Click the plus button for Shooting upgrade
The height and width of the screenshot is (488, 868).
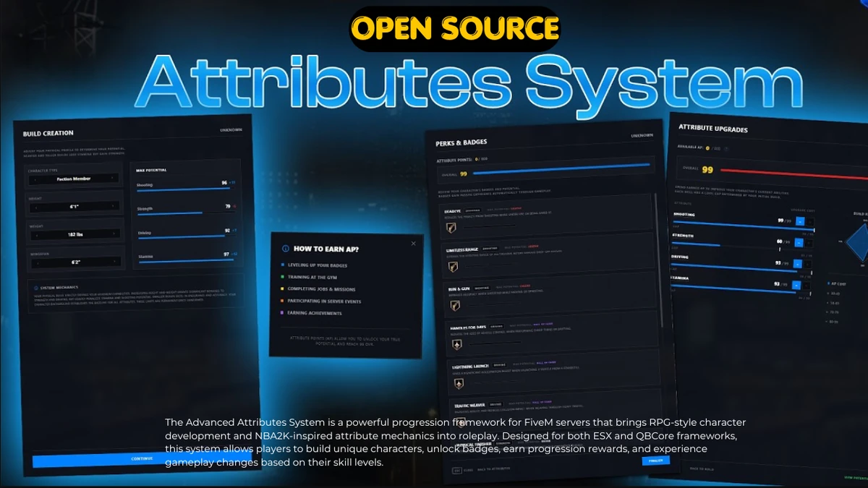[810, 221]
